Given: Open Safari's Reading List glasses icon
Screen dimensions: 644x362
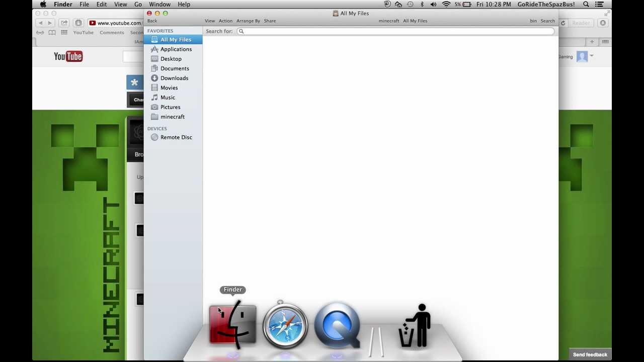Looking at the screenshot, I should pos(40,33).
